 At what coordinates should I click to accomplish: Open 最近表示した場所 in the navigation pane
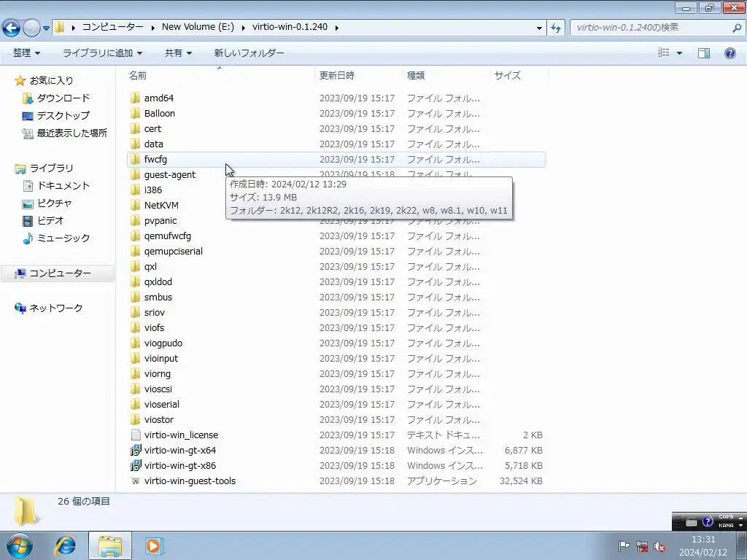coord(72,133)
